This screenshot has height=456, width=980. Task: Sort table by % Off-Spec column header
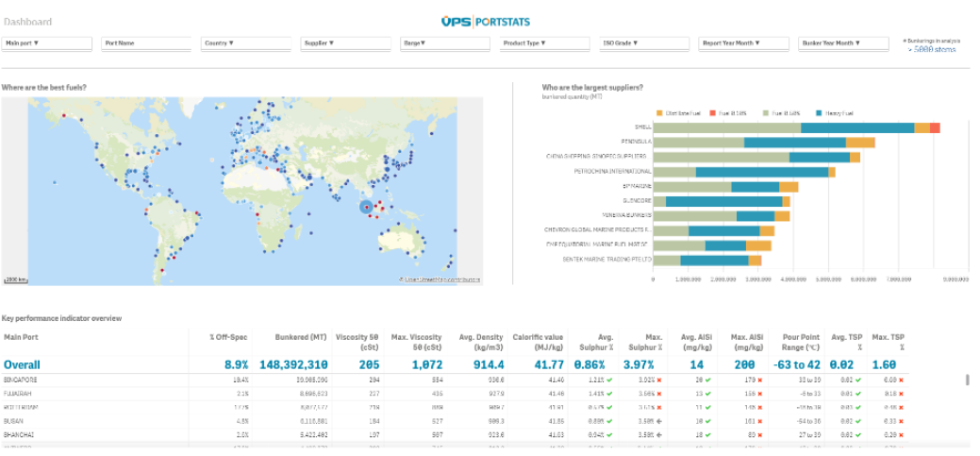(228, 336)
